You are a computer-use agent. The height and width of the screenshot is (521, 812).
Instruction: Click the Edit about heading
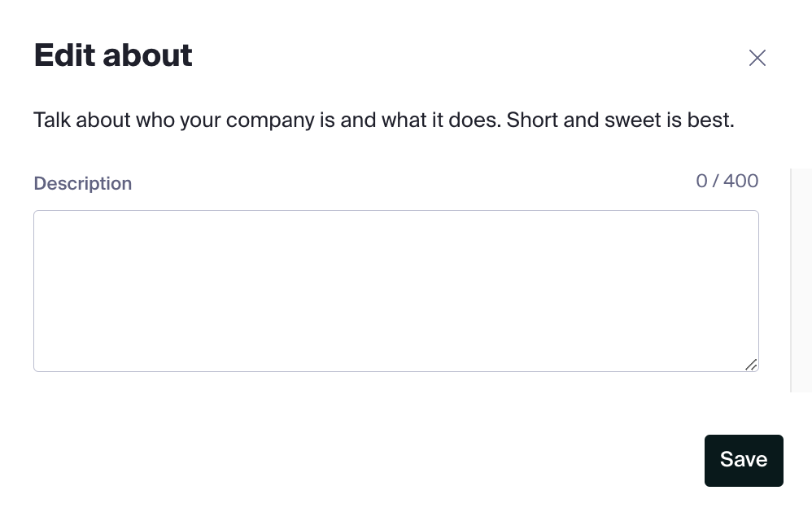(x=113, y=55)
